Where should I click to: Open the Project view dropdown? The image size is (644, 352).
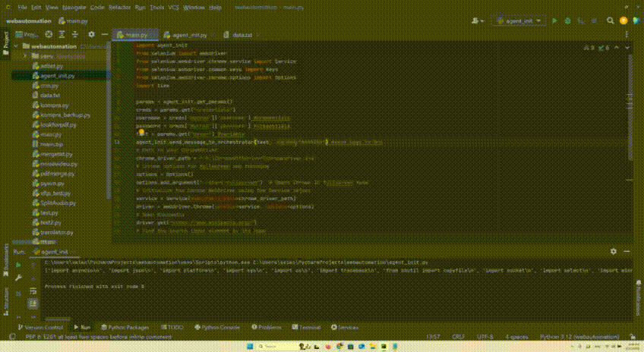click(x=27, y=34)
